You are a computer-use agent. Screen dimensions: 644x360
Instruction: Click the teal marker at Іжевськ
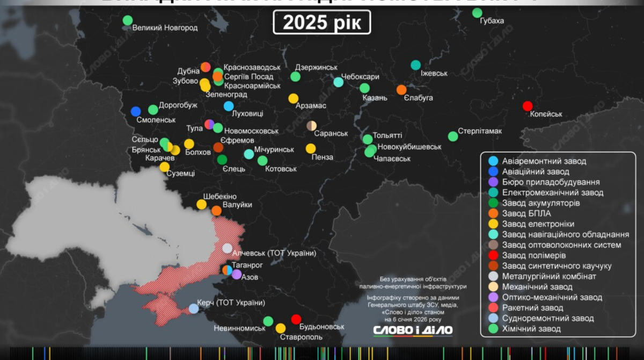pyautogui.click(x=416, y=65)
